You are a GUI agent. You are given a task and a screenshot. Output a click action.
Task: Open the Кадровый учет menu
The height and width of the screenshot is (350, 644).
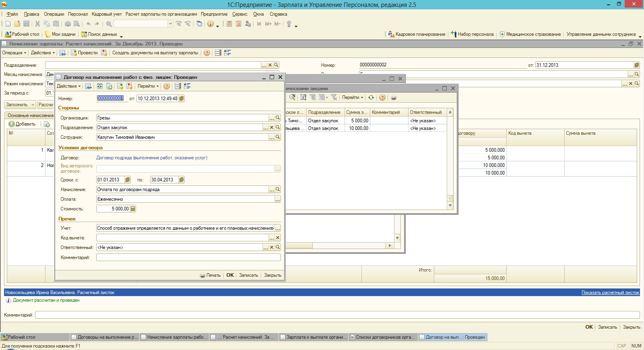coord(107,14)
